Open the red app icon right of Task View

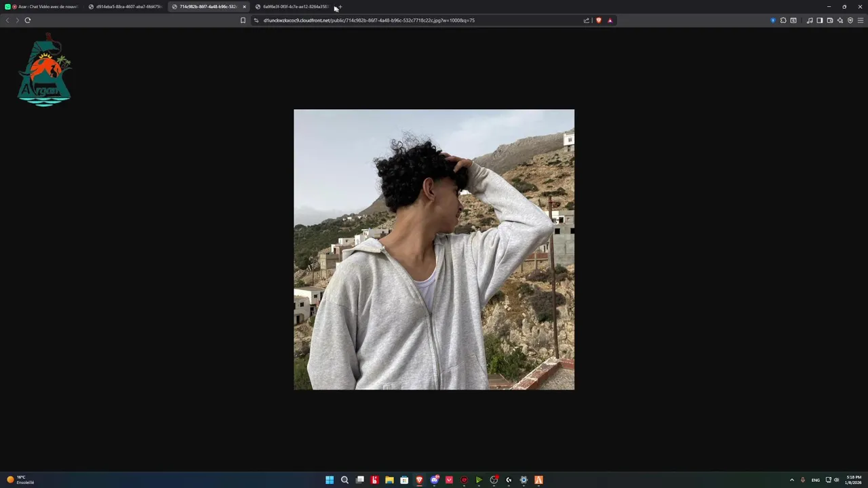click(x=374, y=480)
